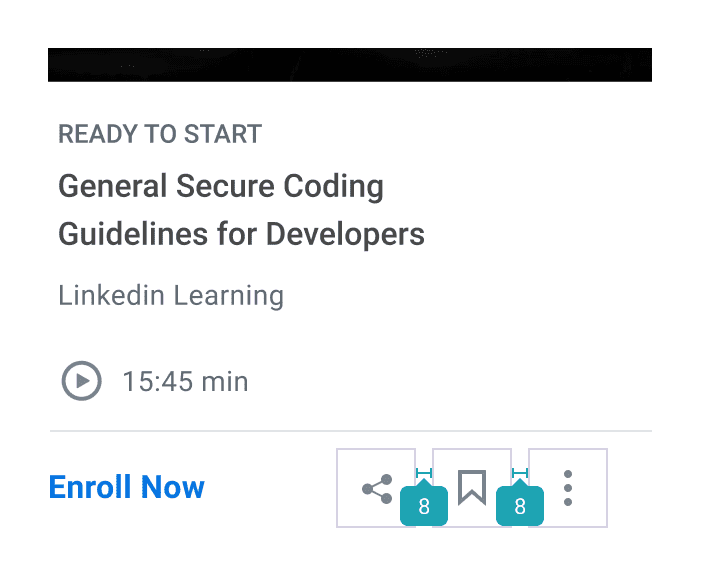
Task: Open the three-dot more options menu
Action: pos(568,487)
